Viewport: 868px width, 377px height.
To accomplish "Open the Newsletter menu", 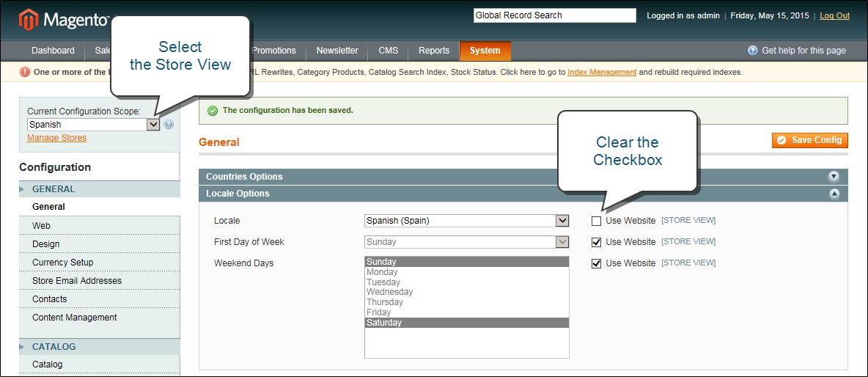I will coord(337,51).
